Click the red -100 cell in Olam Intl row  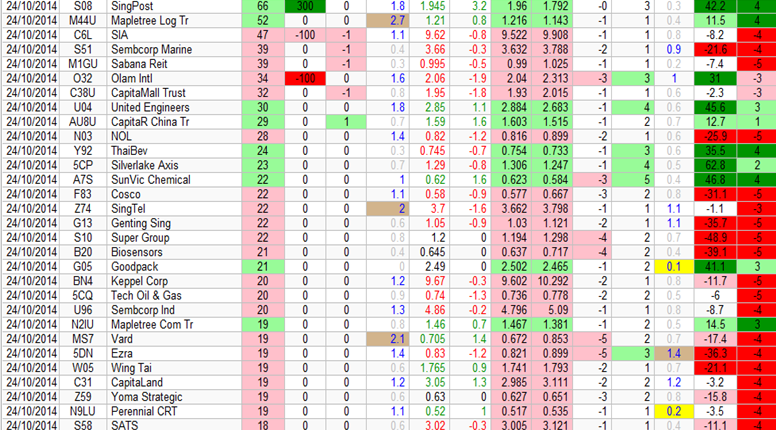coord(306,76)
